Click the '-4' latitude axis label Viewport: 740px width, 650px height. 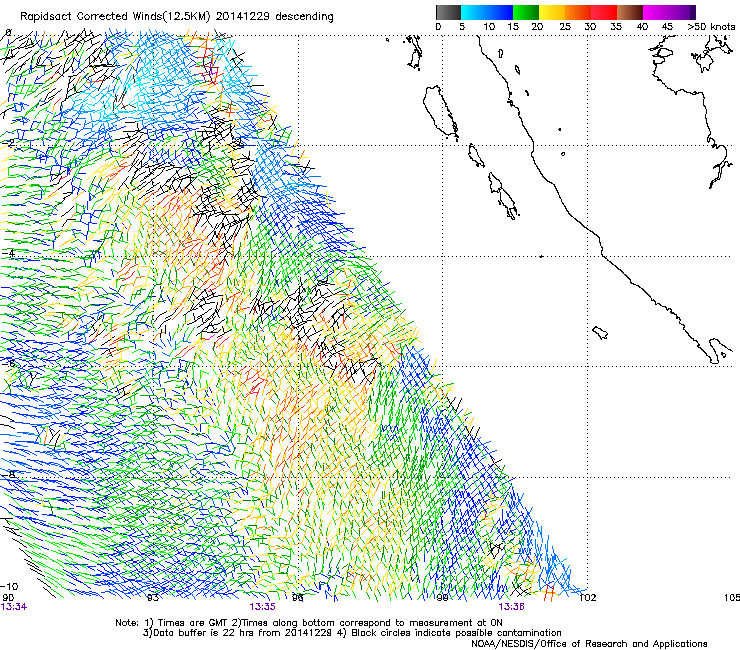pyautogui.click(x=8, y=253)
